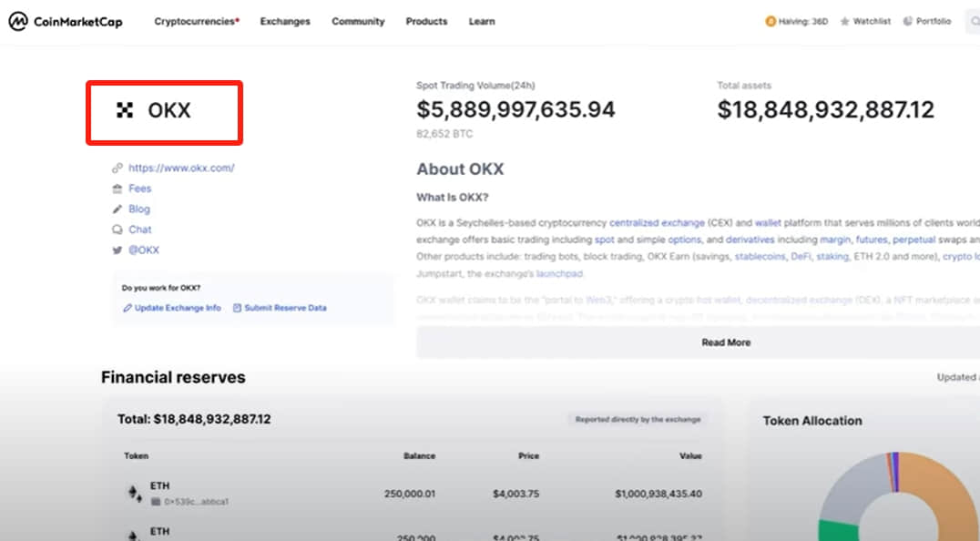980x541 pixels.
Task: Open the Fees link
Action: tap(140, 188)
